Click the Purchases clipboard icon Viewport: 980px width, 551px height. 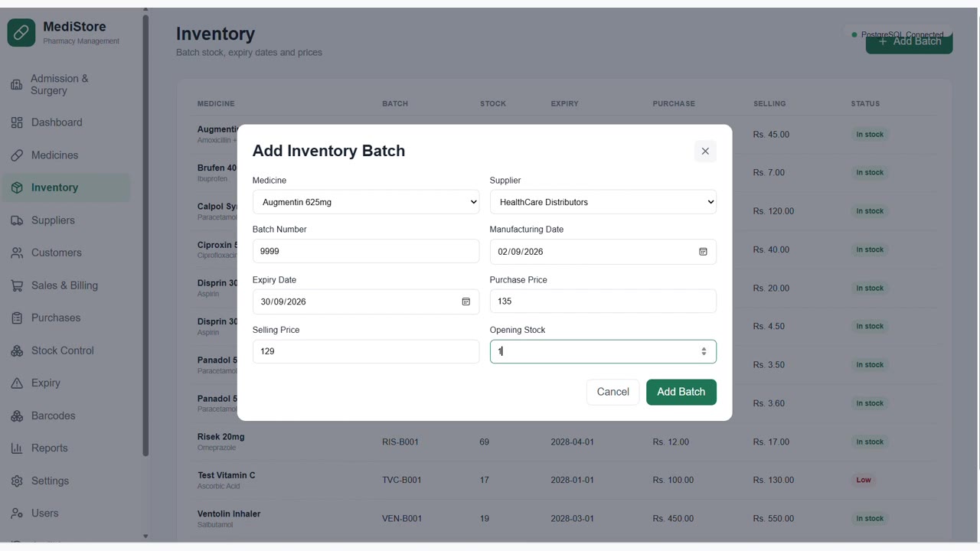coord(17,318)
